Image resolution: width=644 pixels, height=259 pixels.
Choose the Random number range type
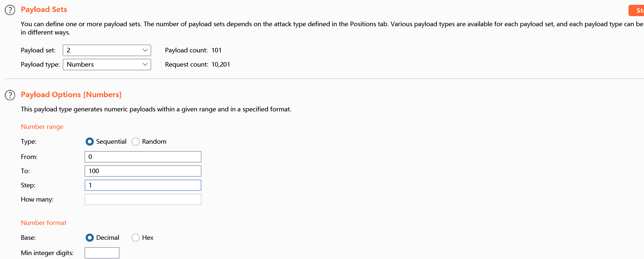(x=135, y=142)
